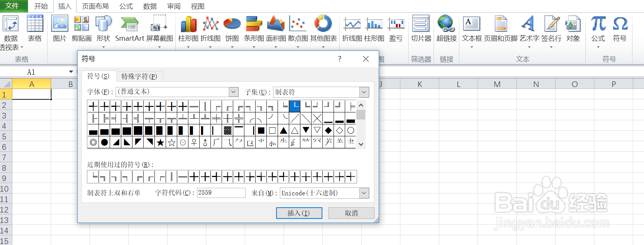Insert a 柱形图 sparkline
This screenshot has height=245, width=644.
374,29
